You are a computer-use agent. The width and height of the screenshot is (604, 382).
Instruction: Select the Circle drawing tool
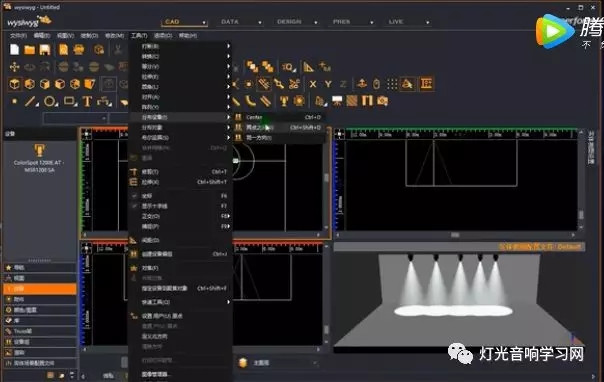(x=49, y=101)
